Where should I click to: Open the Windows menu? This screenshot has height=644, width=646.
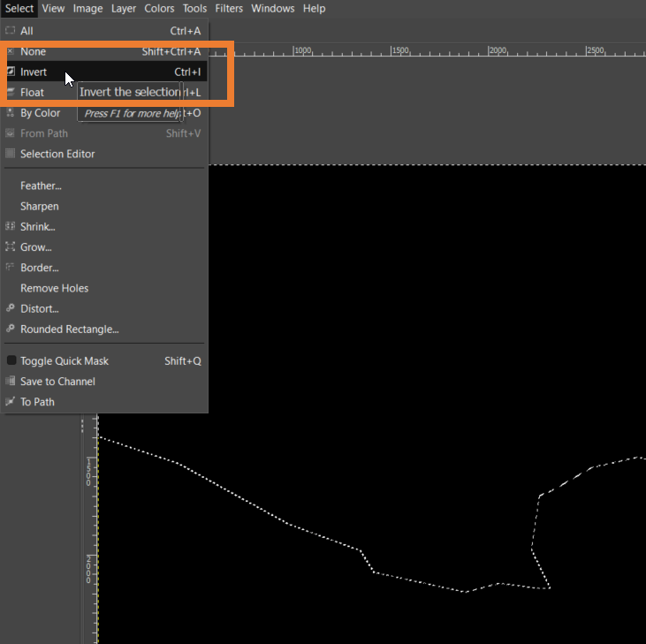pos(272,9)
